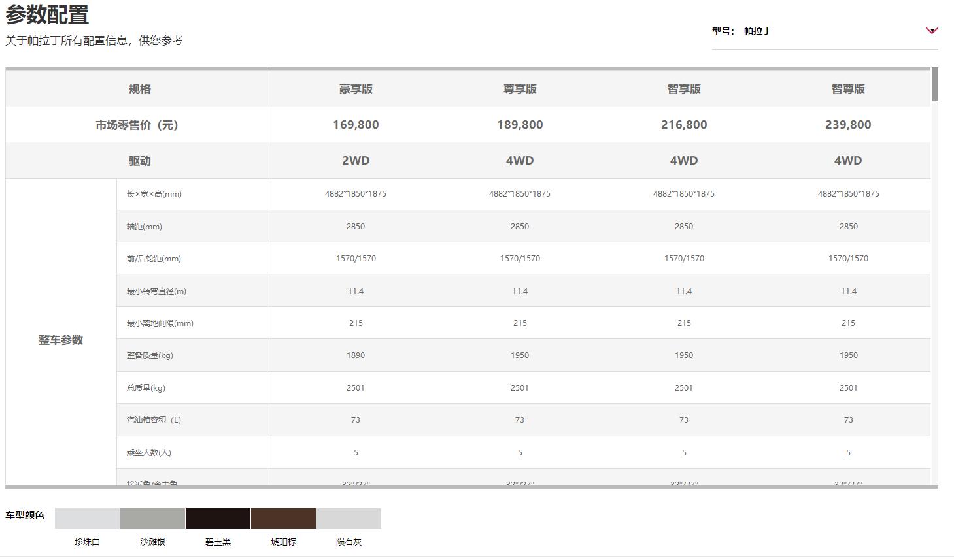The height and width of the screenshot is (560, 954).
Task: Select the 沙滩银 color swatch
Action: coord(152,518)
